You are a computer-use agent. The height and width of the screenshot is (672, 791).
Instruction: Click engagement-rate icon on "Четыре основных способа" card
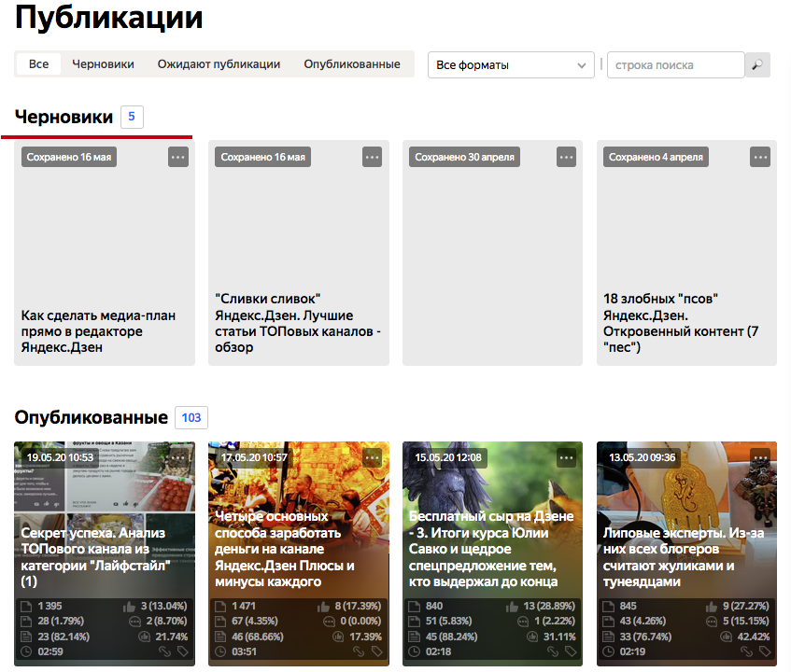click(x=338, y=637)
